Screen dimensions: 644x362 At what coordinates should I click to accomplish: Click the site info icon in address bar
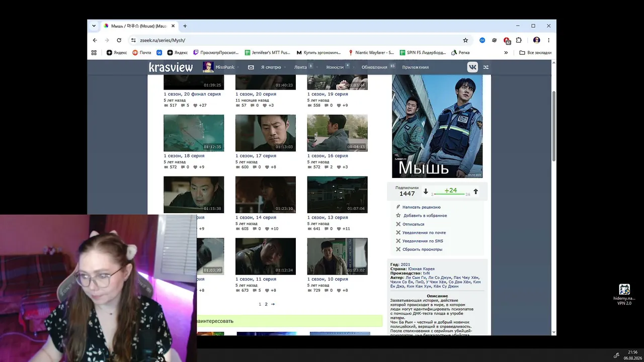pyautogui.click(x=133, y=40)
